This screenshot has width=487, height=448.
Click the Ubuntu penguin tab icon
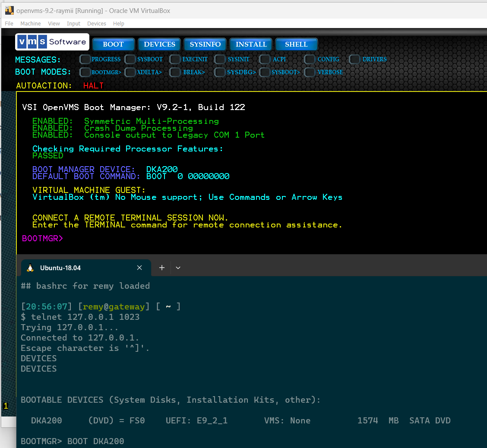(x=30, y=268)
